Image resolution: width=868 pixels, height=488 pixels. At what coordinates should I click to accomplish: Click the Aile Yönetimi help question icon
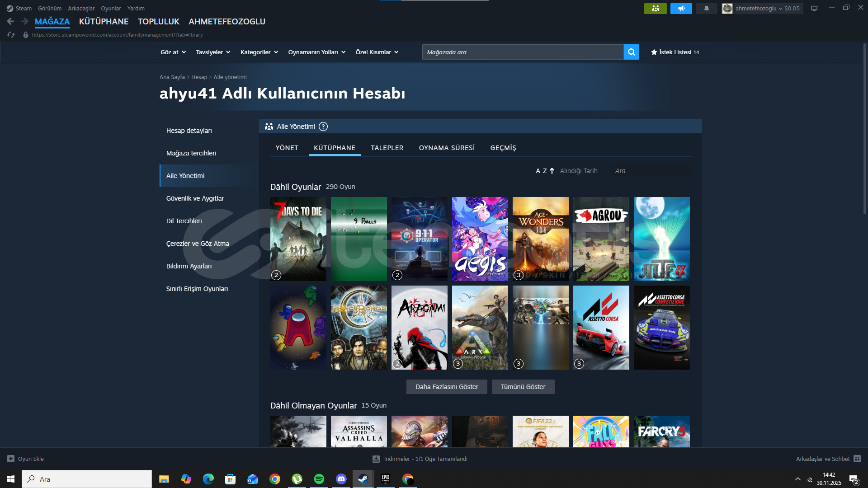(x=323, y=127)
